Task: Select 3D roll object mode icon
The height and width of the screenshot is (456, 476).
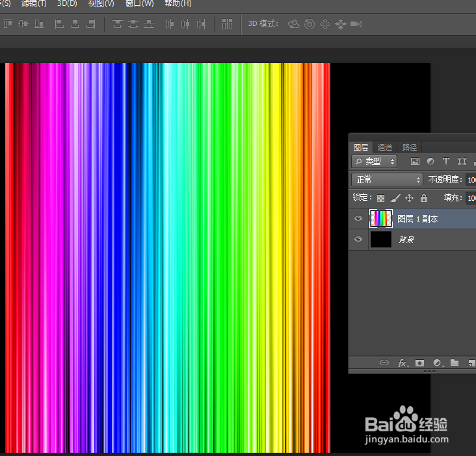Action: coord(310,24)
